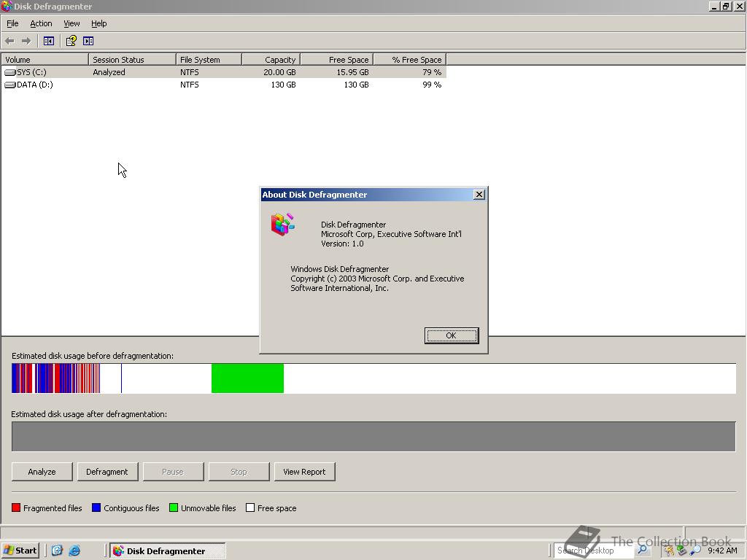Click the white Free space legend swatch
The width and height of the screenshot is (747, 560).
[250, 507]
